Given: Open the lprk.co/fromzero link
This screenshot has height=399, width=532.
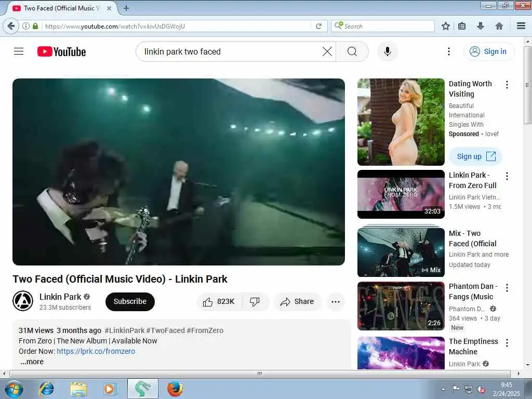Looking at the screenshot, I should [x=96, y=351].
